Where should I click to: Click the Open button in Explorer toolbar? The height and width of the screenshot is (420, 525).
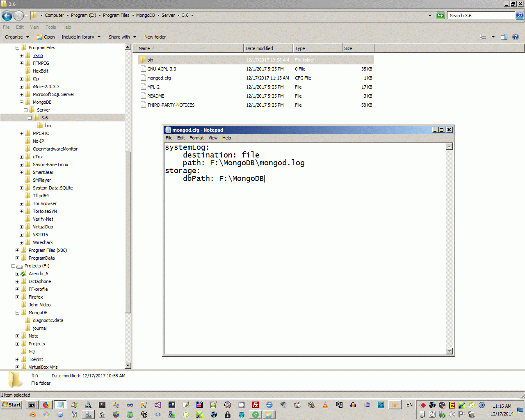click(x=46, y=37)
